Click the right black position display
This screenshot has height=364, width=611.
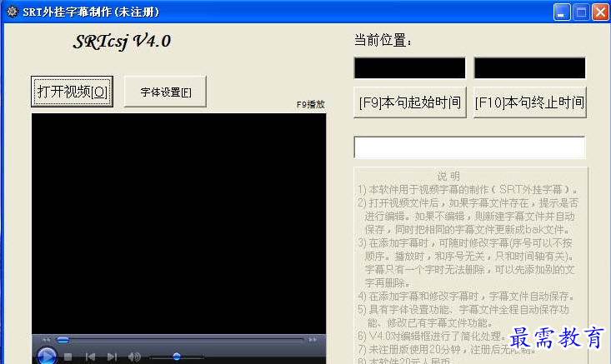tap(529, 68)
